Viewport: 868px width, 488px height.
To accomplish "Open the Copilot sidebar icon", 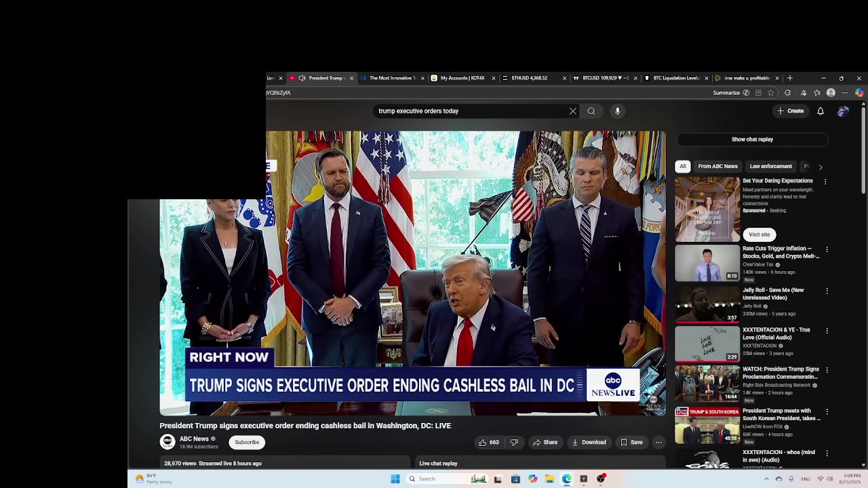I will [x=859, y=93].
